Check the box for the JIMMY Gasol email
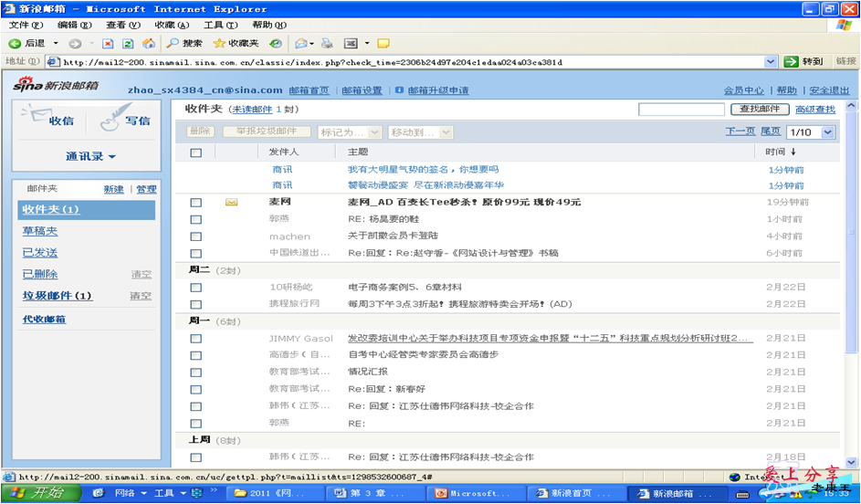861x504 pixels. pyautogui.click(x=196, y=339)
